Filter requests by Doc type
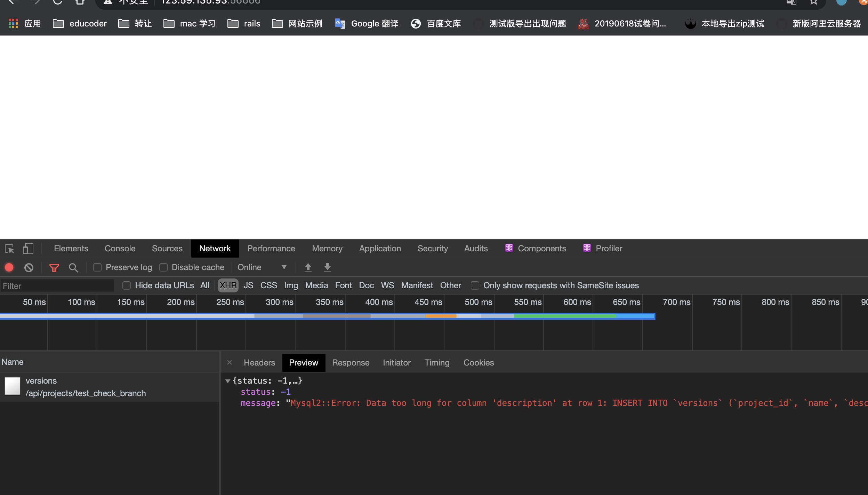868x495 pixels. [367, 285]
